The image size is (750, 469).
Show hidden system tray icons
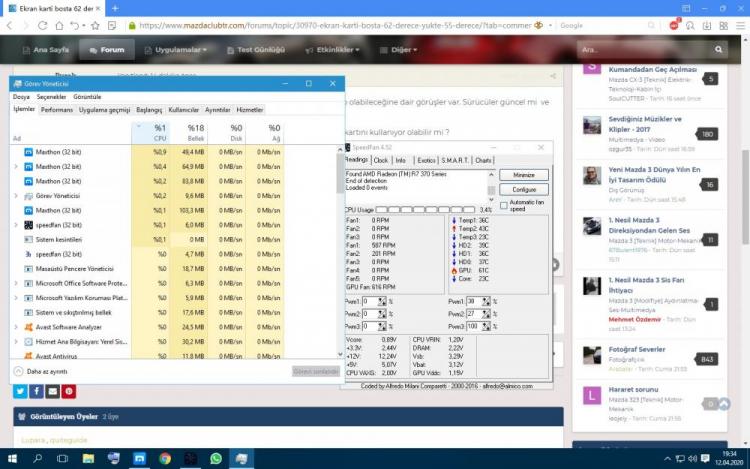click(667, 459)
